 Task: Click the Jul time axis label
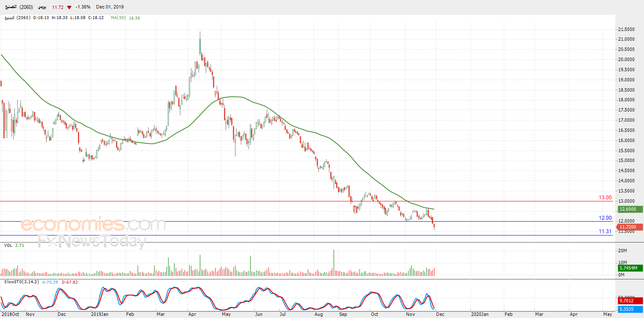coord(283,314)
